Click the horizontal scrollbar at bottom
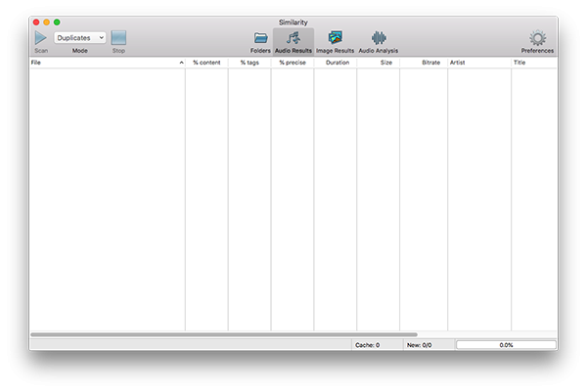Image resolution: width=587 pixels, height=392 pixels. (x=223, y=334)
